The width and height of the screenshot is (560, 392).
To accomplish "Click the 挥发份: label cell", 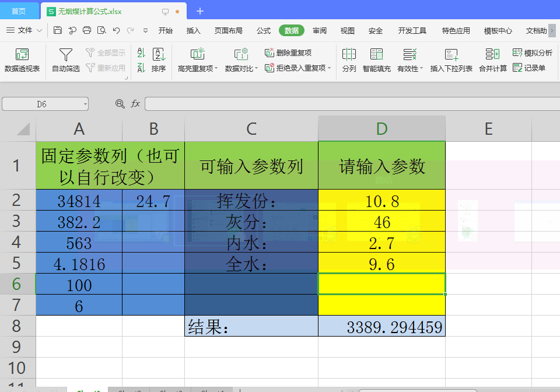I will click(x=251, y=200).
